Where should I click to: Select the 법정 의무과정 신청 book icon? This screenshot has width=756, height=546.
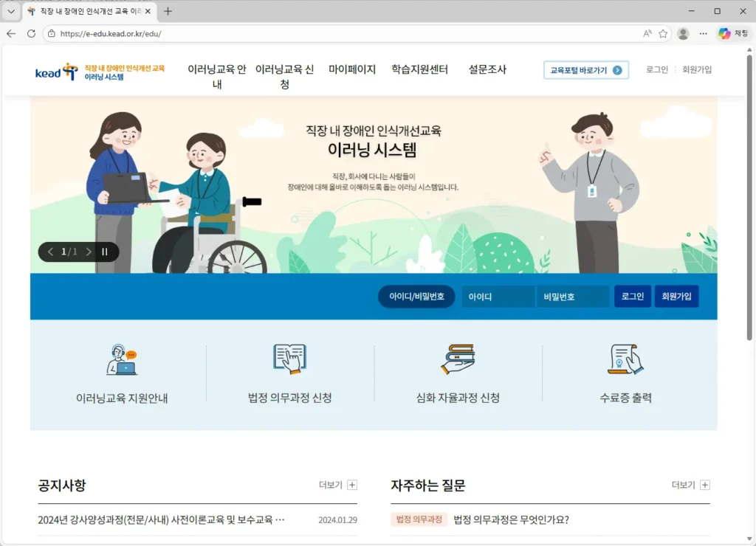coord(290,359)
